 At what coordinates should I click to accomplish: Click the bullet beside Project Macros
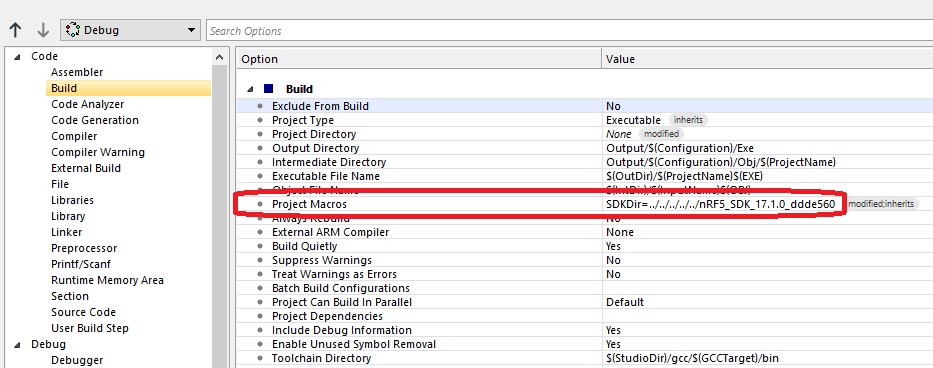point(260,204)
